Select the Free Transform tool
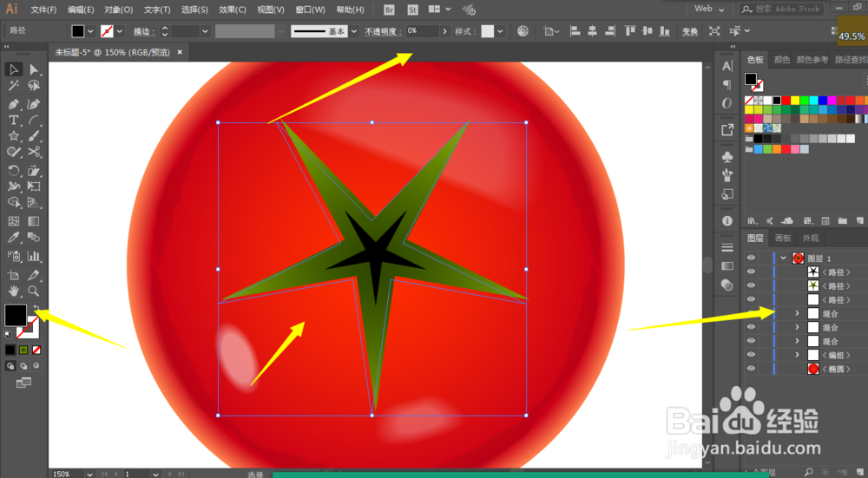This screenshot has height=478, width=868. tap(34, 187)
